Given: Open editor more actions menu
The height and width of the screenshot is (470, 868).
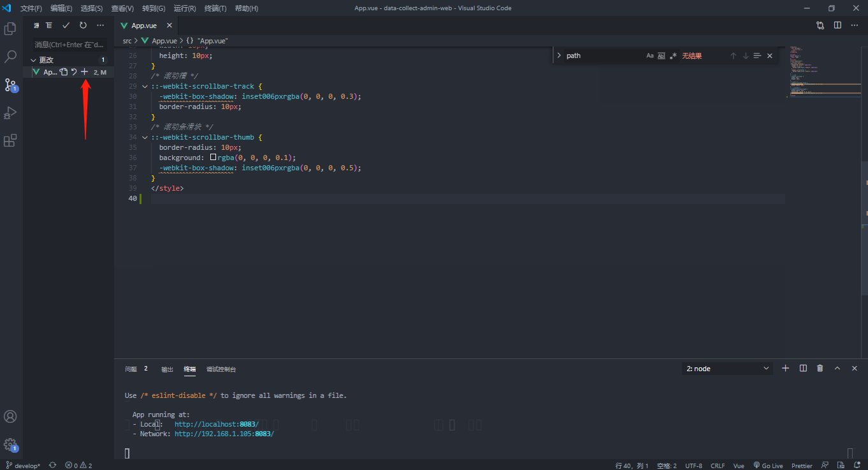Looking at the screenshot, I should [x=855, y=26].
